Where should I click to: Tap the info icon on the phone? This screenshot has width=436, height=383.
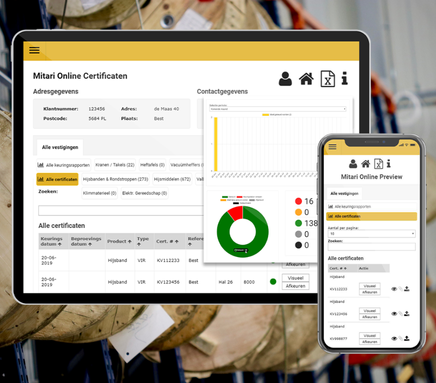(x=389, y=164)
